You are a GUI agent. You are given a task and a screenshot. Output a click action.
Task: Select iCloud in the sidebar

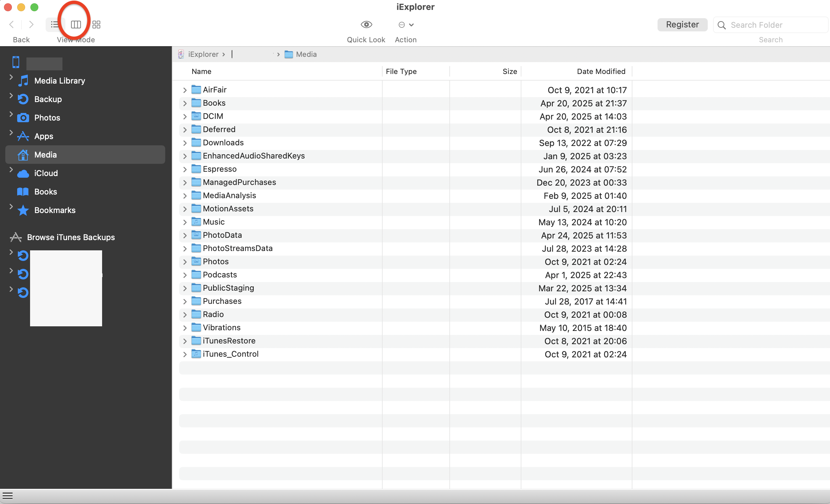[46, 173]
